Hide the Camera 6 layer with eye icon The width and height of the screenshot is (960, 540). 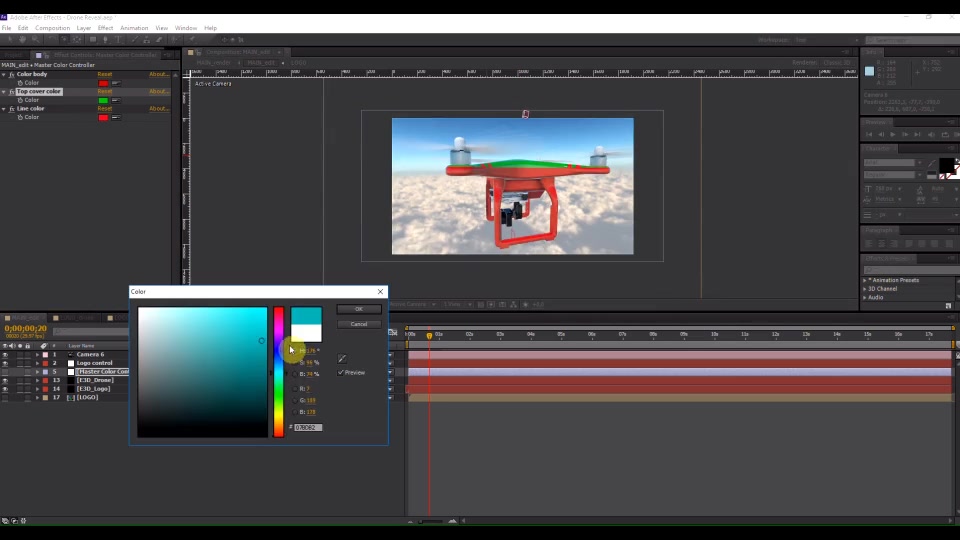(5, 354)
